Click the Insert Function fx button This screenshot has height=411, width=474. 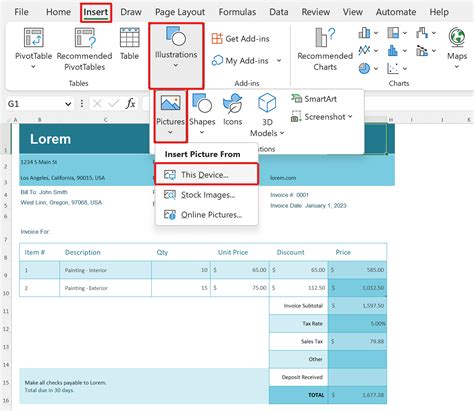(130, 104)
